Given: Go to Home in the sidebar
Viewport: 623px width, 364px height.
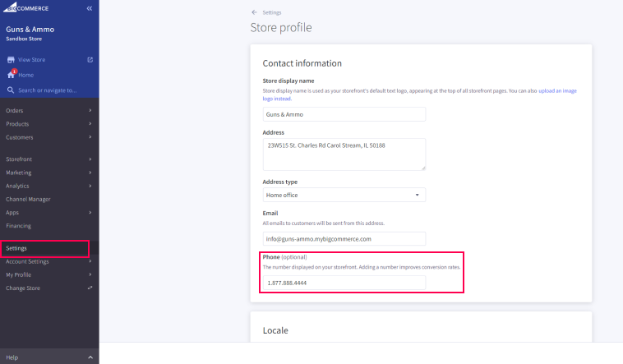Looking at the screenshot, I should (25, 75).
